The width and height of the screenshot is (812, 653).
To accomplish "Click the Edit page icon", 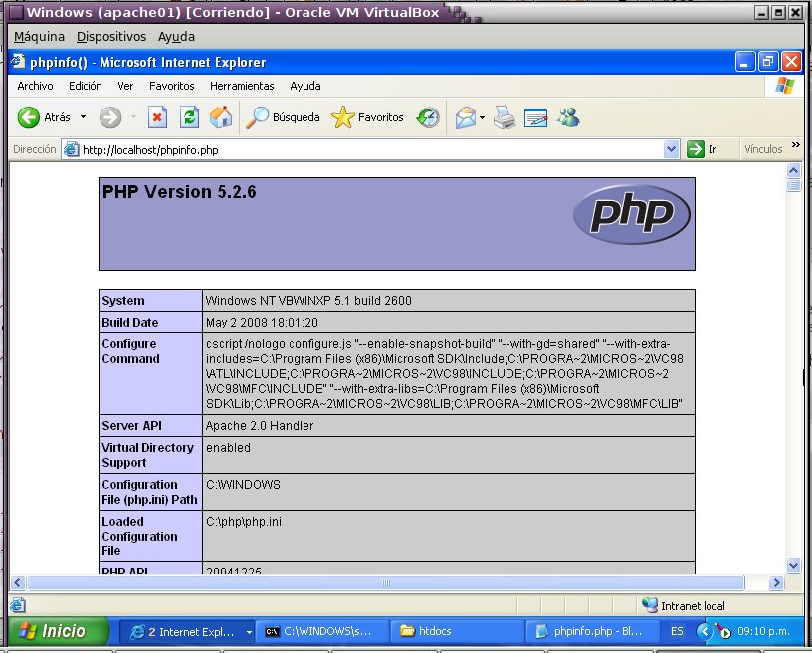I will point(536,117).
